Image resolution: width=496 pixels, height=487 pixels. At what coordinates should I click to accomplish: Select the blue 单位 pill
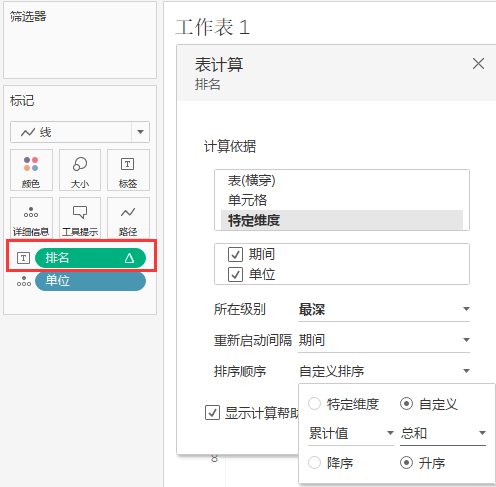(90, 281)
